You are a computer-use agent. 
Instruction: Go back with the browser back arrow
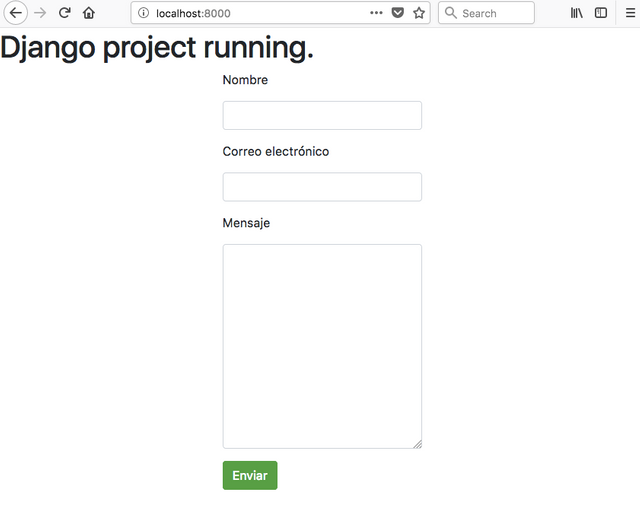point(16,13)
